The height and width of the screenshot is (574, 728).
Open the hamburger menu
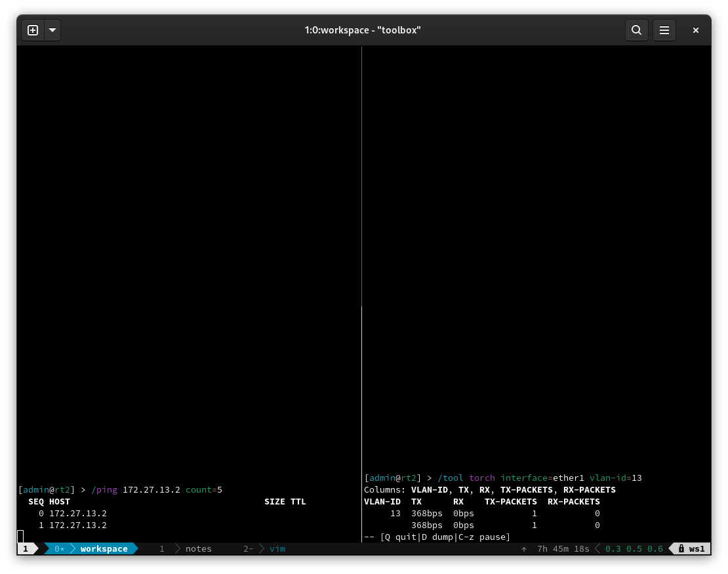click(664, 30)
